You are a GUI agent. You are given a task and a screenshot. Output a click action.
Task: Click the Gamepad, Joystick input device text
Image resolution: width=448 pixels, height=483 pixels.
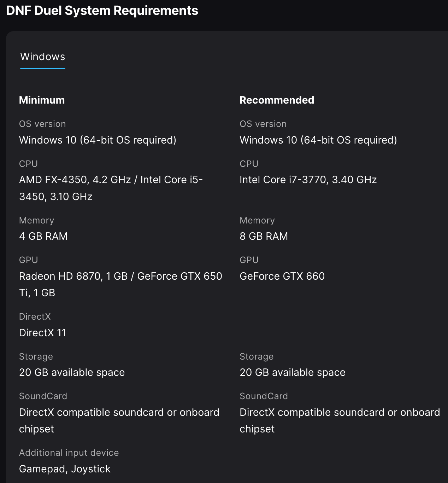pyautogui.click(x=65, y=469)
